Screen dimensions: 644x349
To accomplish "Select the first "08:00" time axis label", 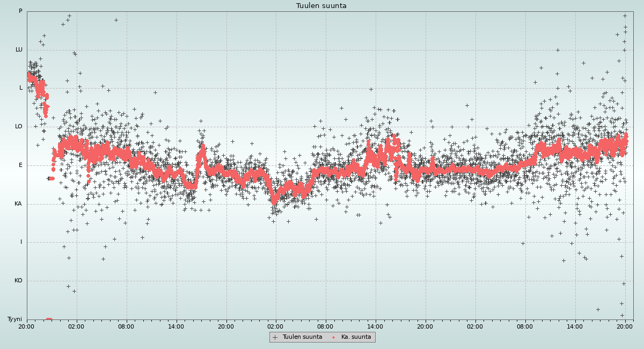I will pos(126,326).
